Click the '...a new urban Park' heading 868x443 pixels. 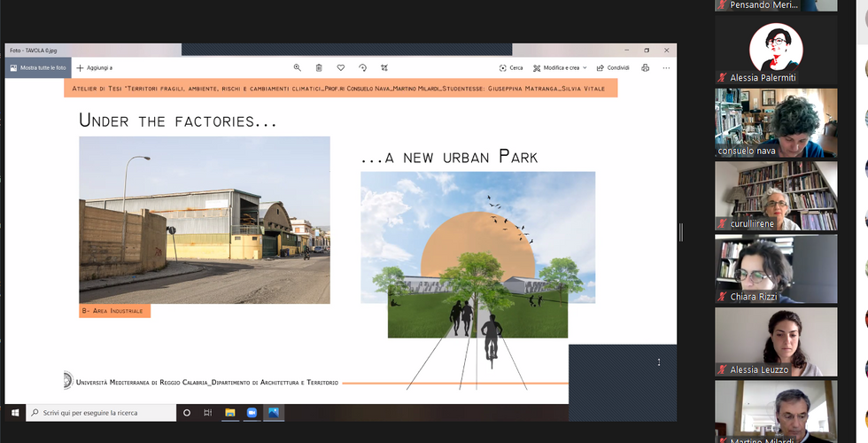click(x=449, y=157)
